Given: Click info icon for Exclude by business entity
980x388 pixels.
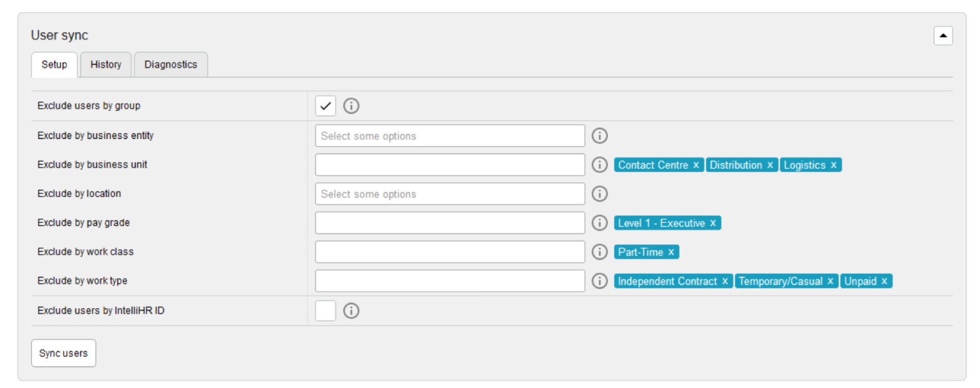Looking at the screenshot, I should pos(600,136).
